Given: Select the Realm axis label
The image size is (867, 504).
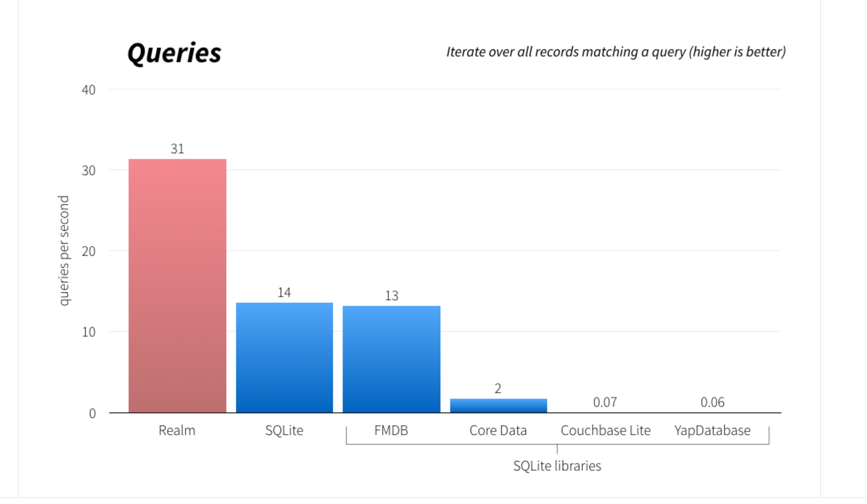Looking at the screenshot, I should [177, 430].
